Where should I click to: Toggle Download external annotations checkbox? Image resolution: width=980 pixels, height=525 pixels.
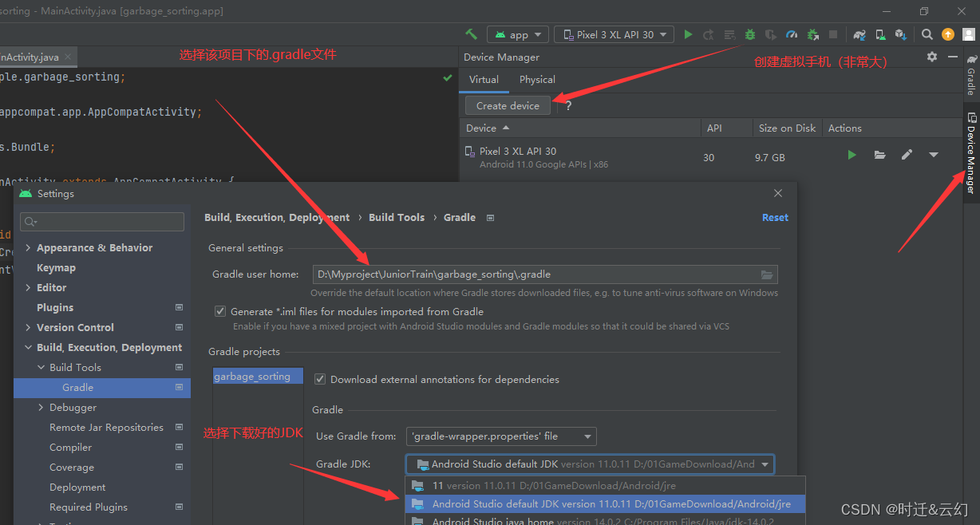[320, 379]
